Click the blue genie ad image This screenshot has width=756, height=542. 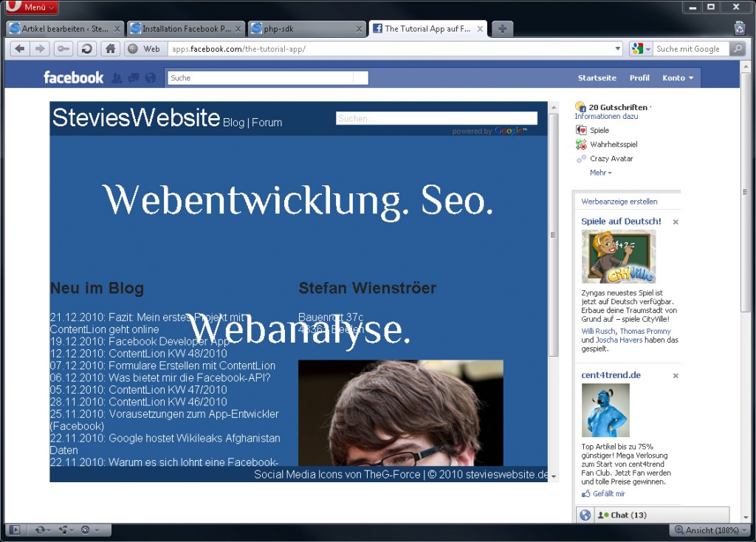[605, 411]
